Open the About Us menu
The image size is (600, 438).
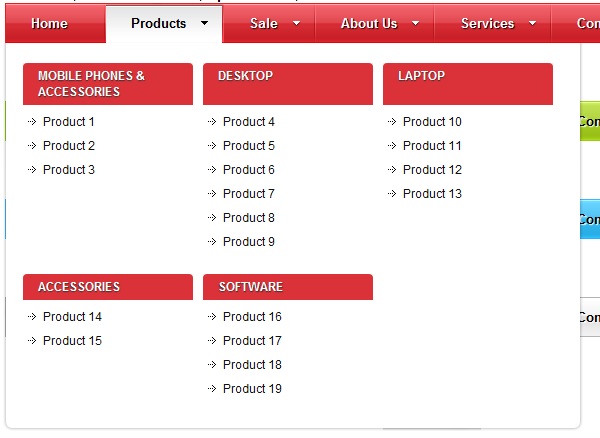(x=368, y=23)
